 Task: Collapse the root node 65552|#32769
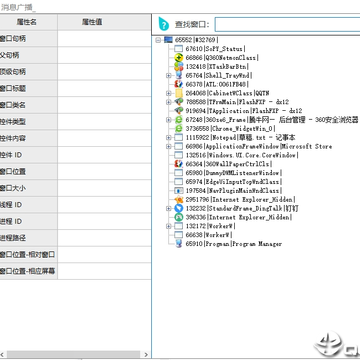click(x=158, y=40)
